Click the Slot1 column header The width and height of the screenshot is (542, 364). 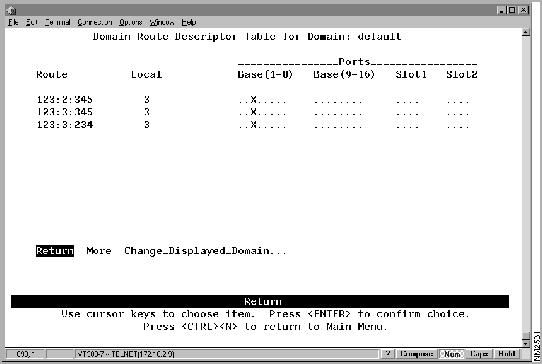(411, 75)
